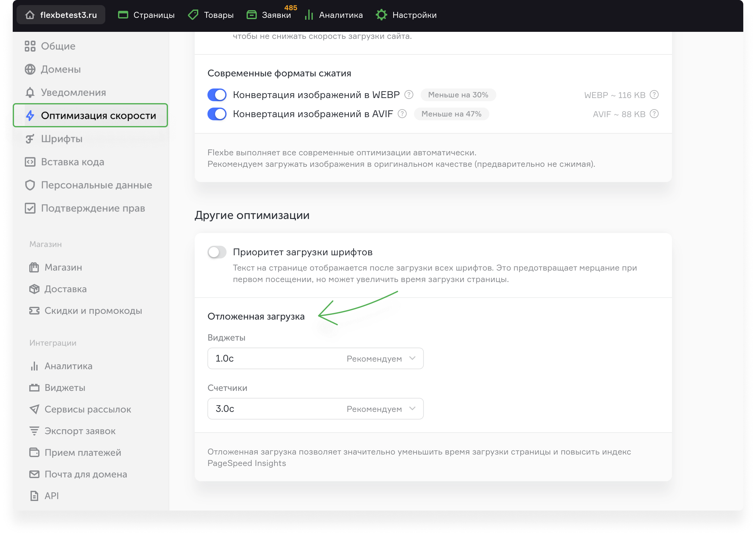Click the Меньше на 47% badge
This screenshot has height=536, width=756.
click(451, 114)
